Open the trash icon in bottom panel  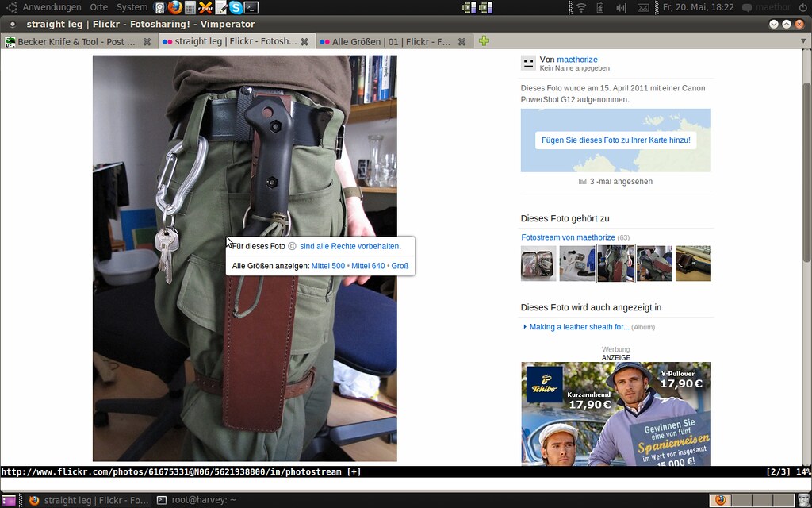pos(802,500)
